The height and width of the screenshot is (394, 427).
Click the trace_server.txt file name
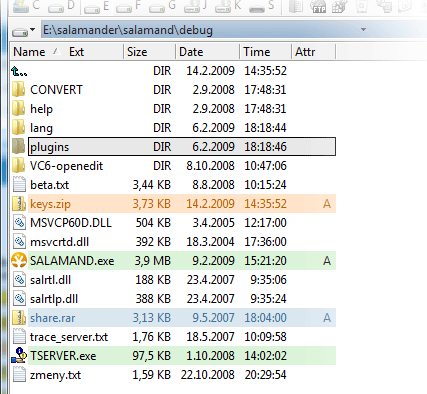(69, 337)
